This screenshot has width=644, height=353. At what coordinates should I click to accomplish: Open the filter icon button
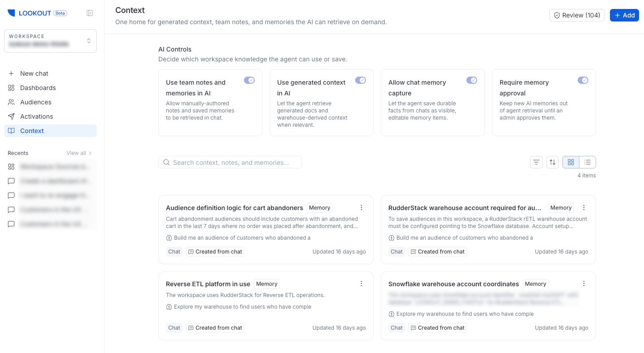[536, 162]
